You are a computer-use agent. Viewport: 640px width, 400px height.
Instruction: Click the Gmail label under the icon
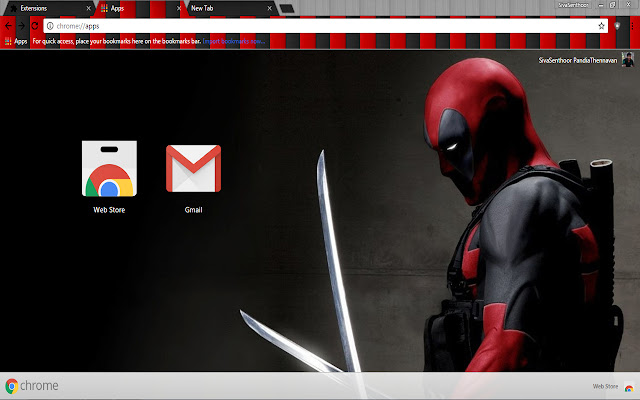[x=193, y=210]
